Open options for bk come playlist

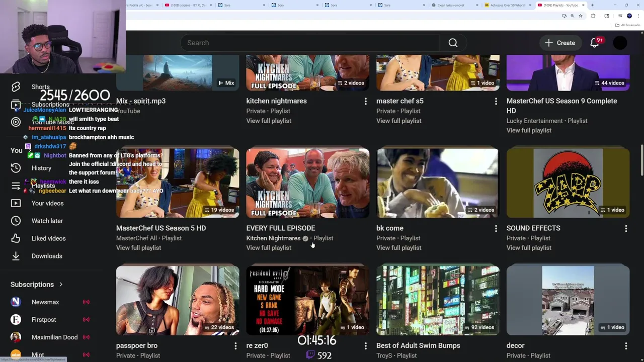496,229
